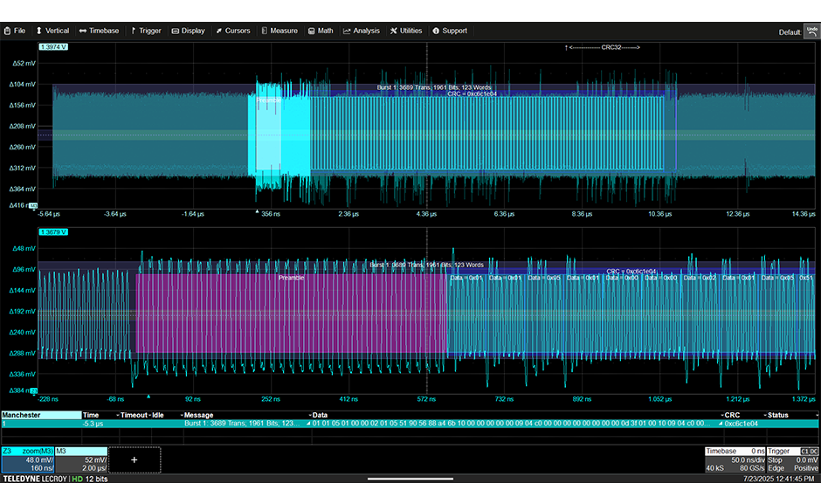Click the Undo button
Viewport: 821px width, 504px height.
(811, 31)
